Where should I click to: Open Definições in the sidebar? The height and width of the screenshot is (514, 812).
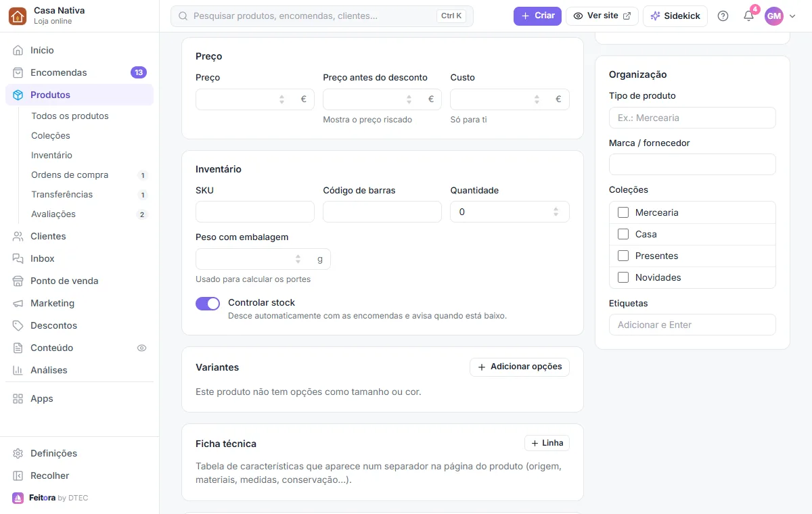[x=79, y=453]
